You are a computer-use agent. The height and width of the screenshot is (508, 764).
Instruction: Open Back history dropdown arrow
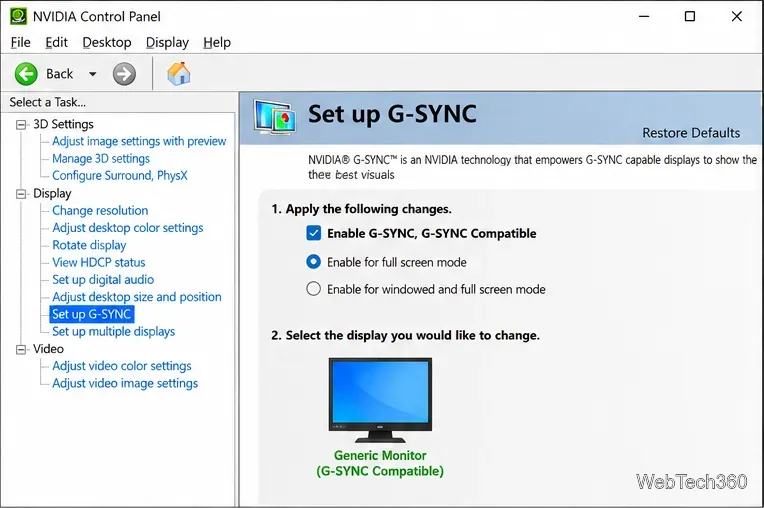pos(93,74)
